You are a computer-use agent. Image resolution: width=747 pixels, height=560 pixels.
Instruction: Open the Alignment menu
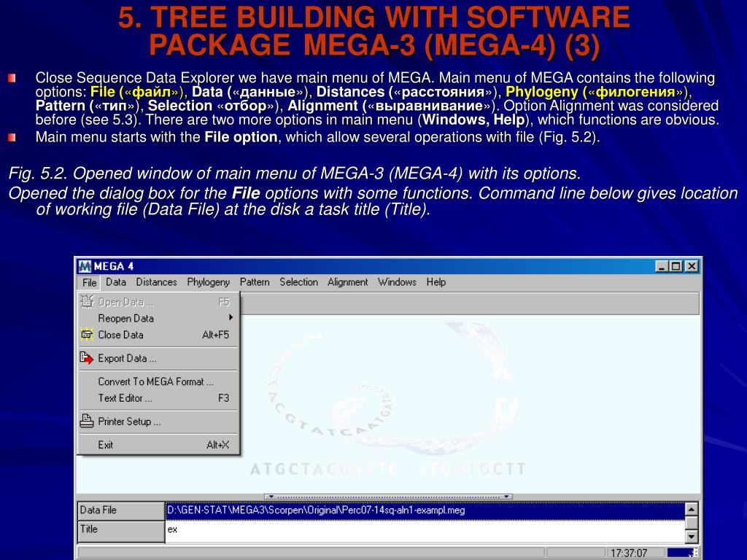347,282
